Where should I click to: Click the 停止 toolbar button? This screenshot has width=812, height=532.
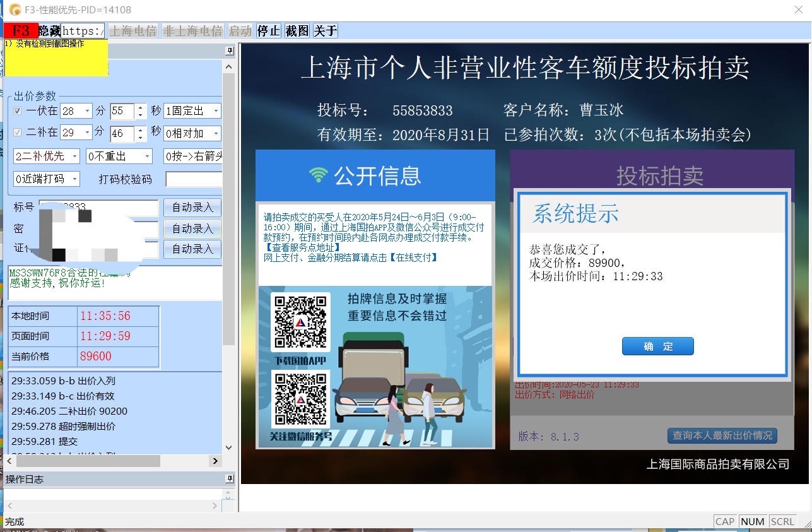pyautogui.click(x=269, y=30)
